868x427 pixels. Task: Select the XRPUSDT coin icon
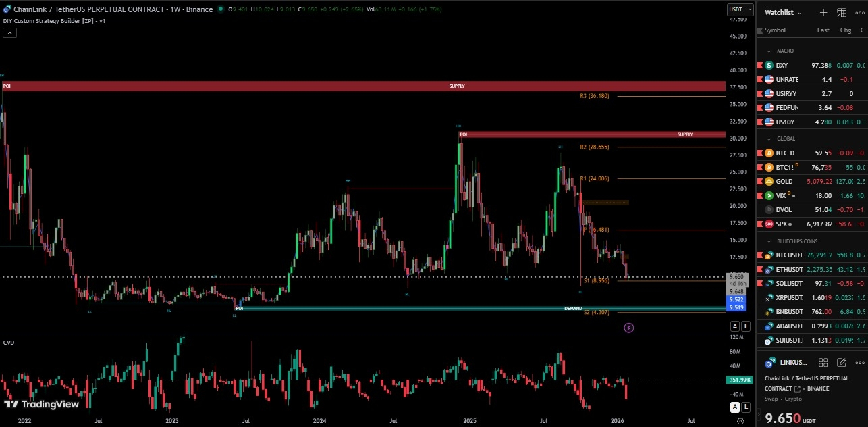pyautogui.click(x=769, y=298)
